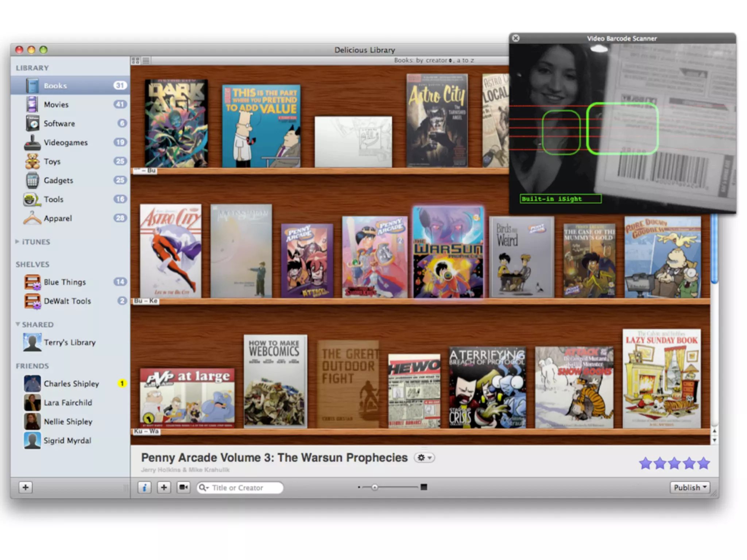747x560 pixels.
Task: Add new shelf with sidebar plus button
Action: [26, 487]
